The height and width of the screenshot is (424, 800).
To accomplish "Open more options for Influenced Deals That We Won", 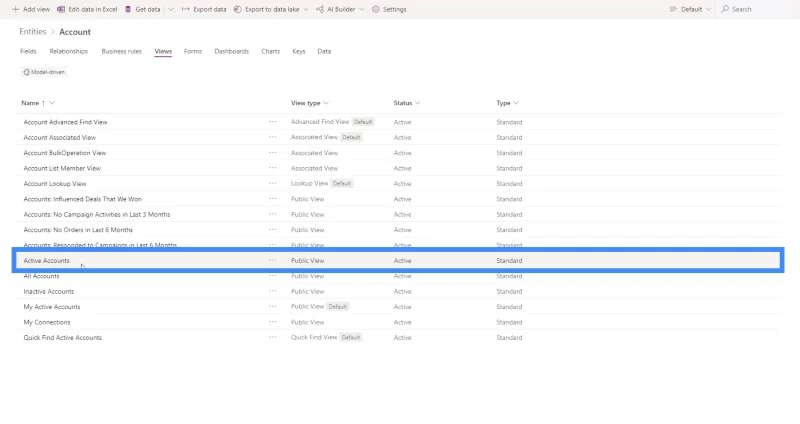I will tap(273, 199).
